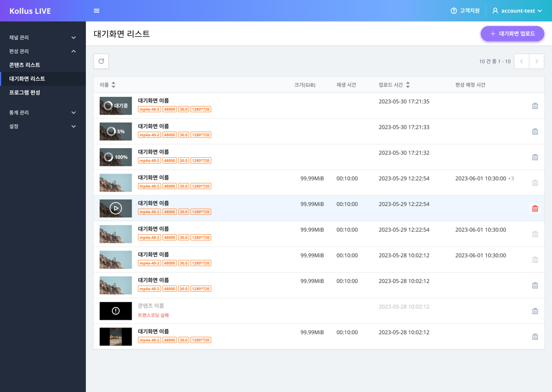Open 콘텐츠 리스트 menu item
The width and height of the screenshot is (552, 392).
[x=25, y=65]
